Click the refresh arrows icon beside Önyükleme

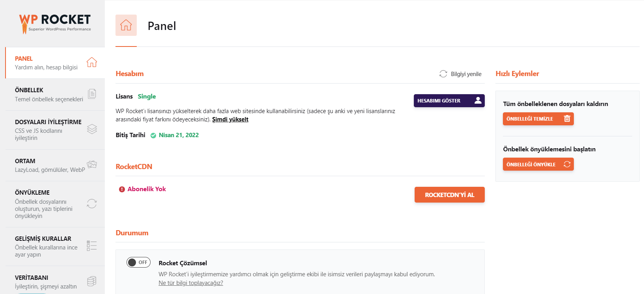(x=92, y=203)
